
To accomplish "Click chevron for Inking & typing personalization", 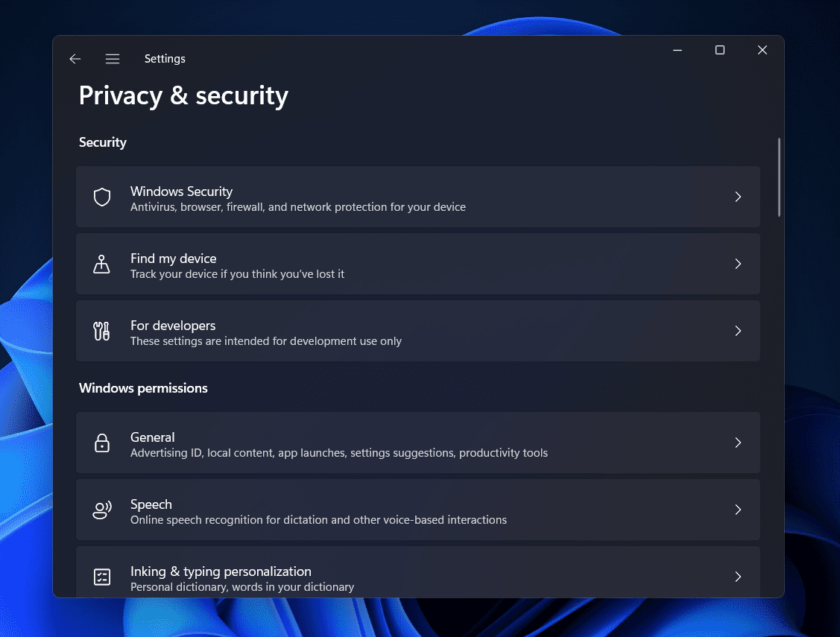I will point(738,577).
